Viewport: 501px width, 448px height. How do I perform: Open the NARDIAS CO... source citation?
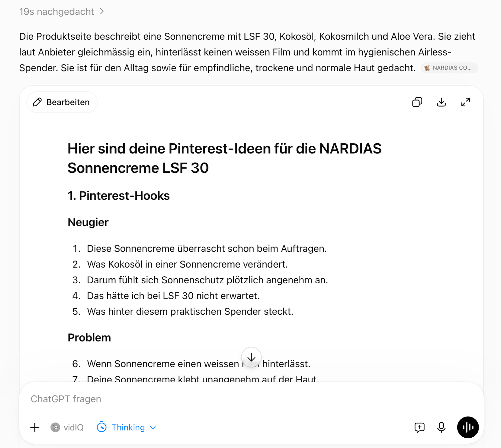(x=450, y=68)
